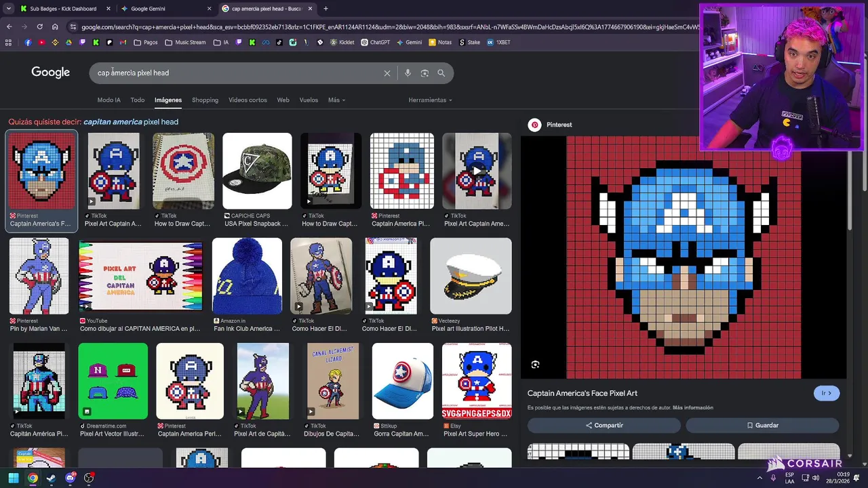Image resolution: width=868 pixels, height=488 pixels.
Task: Open the Gemini bookmark
Action: click(x=409, y=42)
